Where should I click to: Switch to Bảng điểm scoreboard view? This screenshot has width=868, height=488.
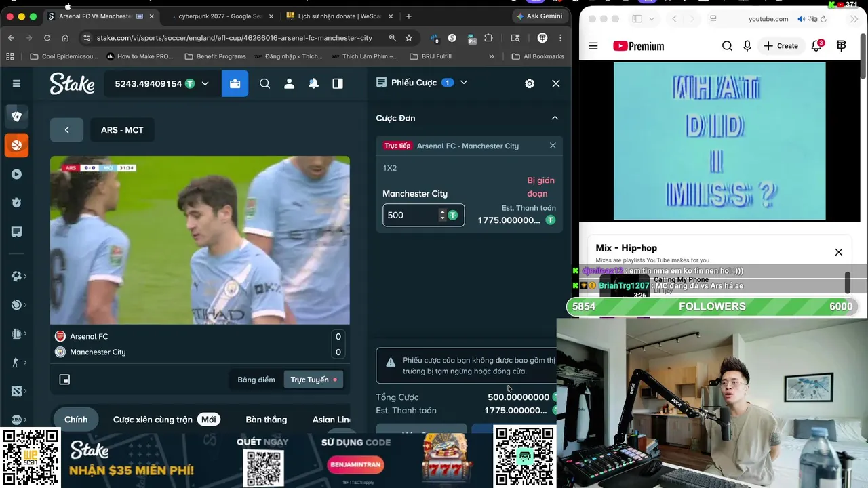[256, 380]
